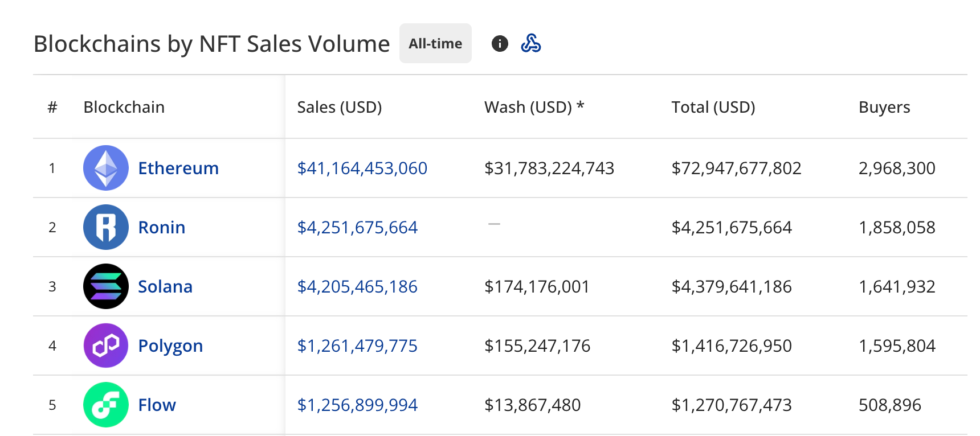980x436 pixels.
Task: Click the Ronin logo icon
Action: tap(106, 227)
